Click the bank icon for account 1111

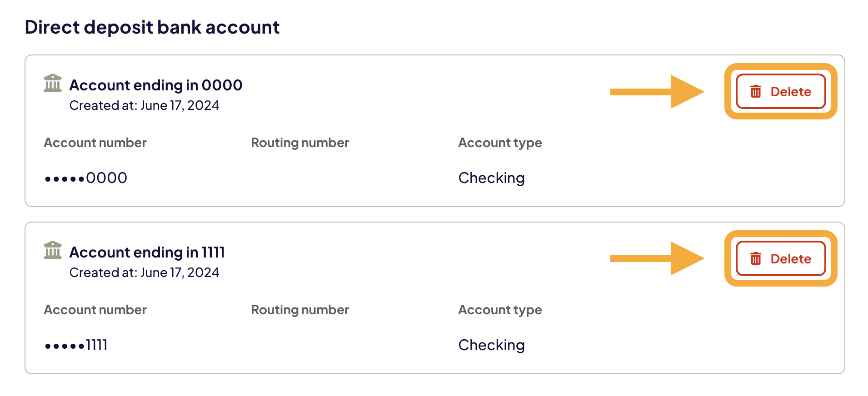point(53,250)
